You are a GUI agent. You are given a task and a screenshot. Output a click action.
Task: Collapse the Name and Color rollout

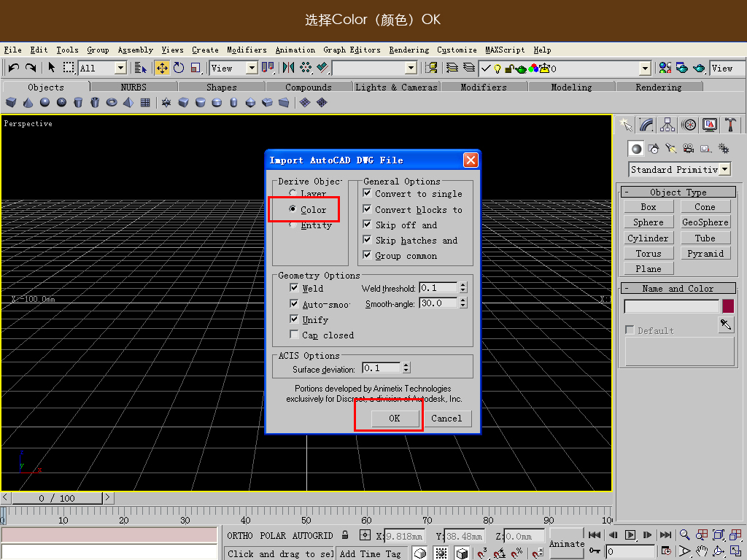click(678, 289)
